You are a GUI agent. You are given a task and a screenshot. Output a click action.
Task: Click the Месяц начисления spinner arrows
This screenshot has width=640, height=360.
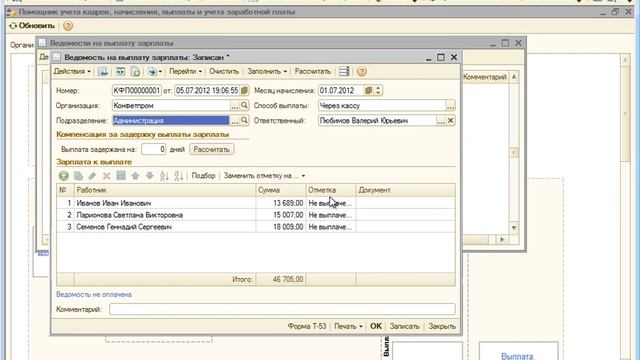(378, 90)
